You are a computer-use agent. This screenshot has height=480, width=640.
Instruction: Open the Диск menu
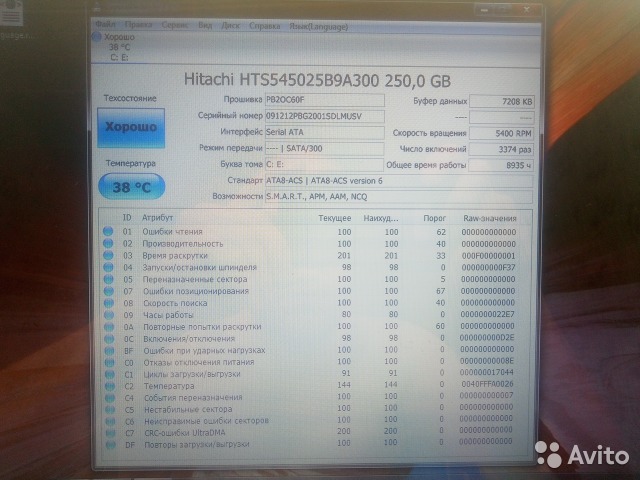[231, 26]
